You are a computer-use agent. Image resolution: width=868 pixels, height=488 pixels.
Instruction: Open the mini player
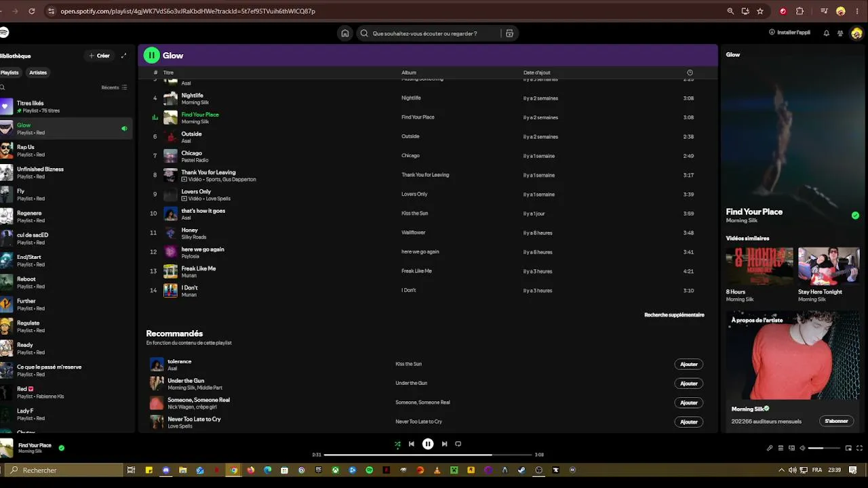click(848, 448)
